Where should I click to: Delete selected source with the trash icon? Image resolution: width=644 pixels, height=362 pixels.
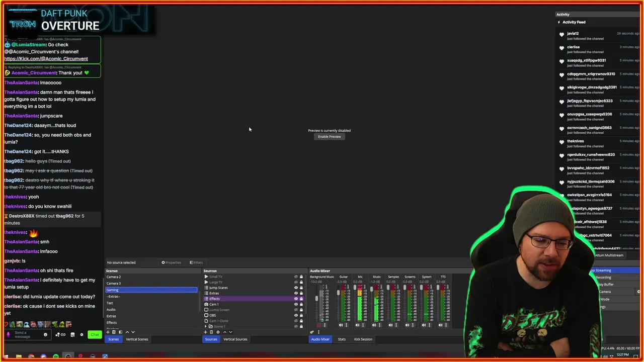click(211, 332)
